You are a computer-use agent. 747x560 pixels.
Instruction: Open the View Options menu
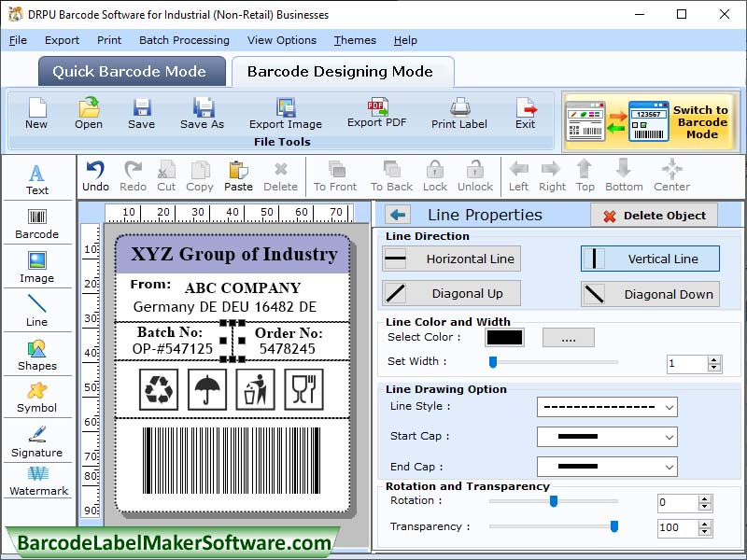pyautogui.click(x=282, y=40)
